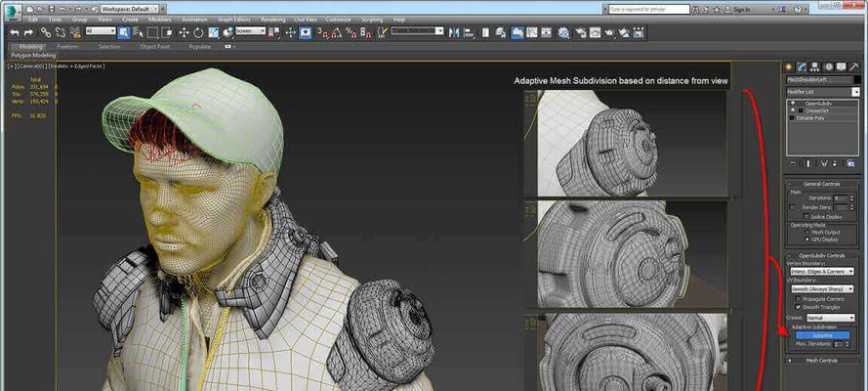Activate the Select and Move tool
This screenshot has height=391, width=868.
pos(184,32)
